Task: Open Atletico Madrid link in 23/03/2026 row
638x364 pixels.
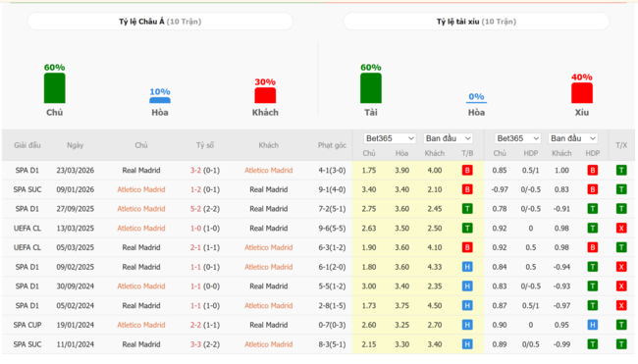Action: click(x=269, y=171)
